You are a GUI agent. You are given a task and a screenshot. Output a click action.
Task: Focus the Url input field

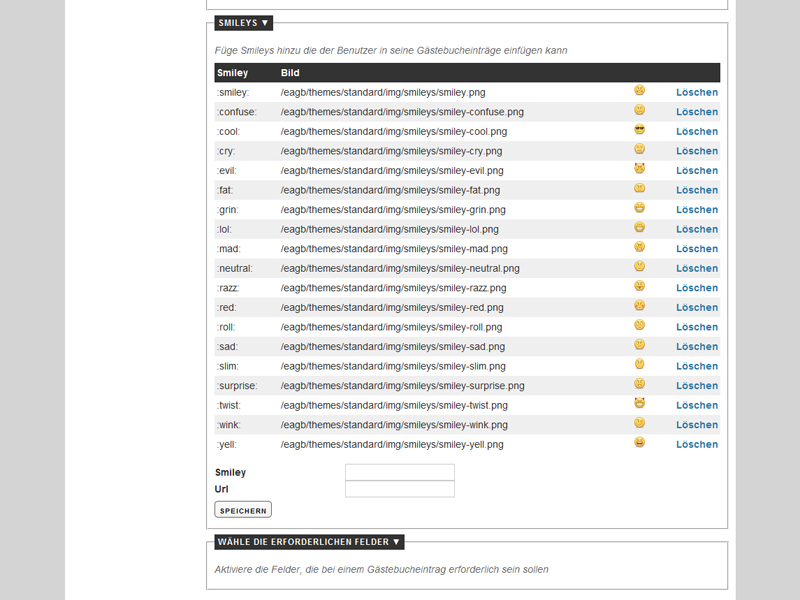399,489
